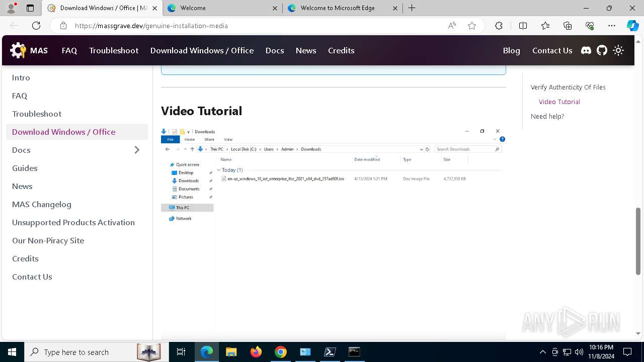Play the video tutorial thumbnail
This screenshot has width=644, height=362.
coord(333,233)
